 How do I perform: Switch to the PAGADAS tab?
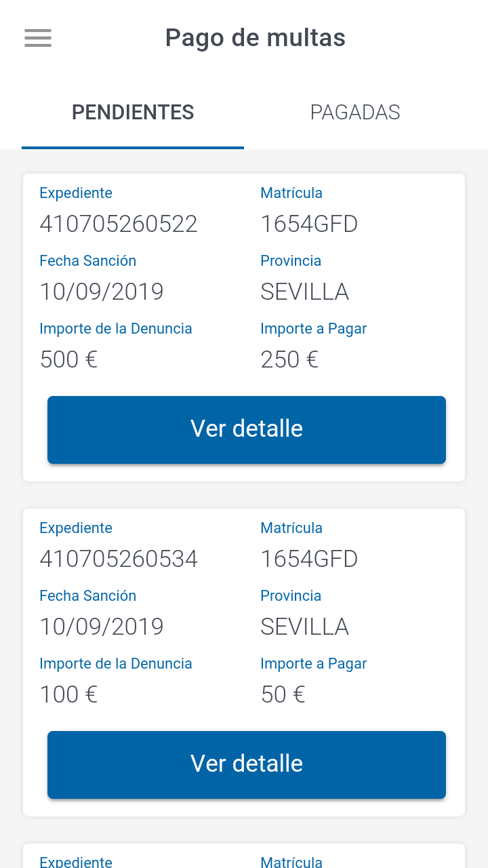point(355,113)
